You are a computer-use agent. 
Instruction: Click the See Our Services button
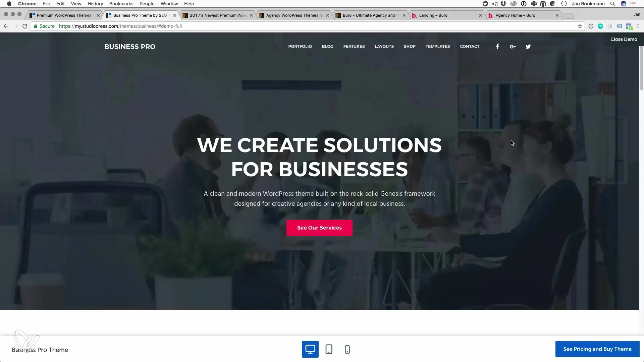pos(319,228)
